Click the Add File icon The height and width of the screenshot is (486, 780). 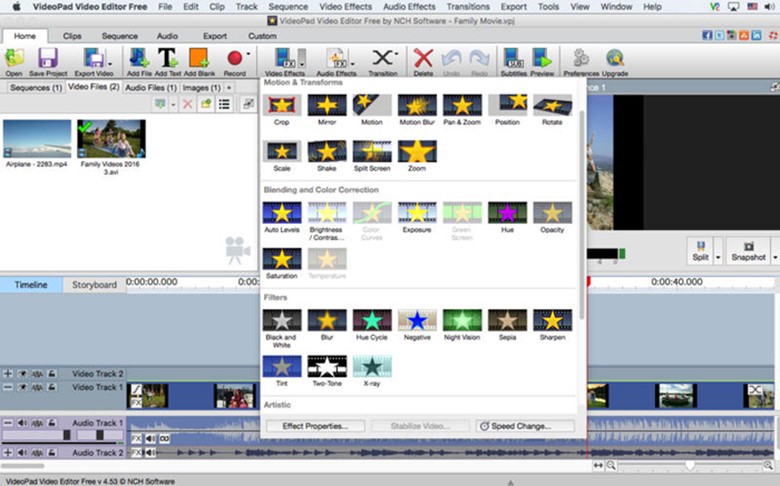(x=139, y=59)
